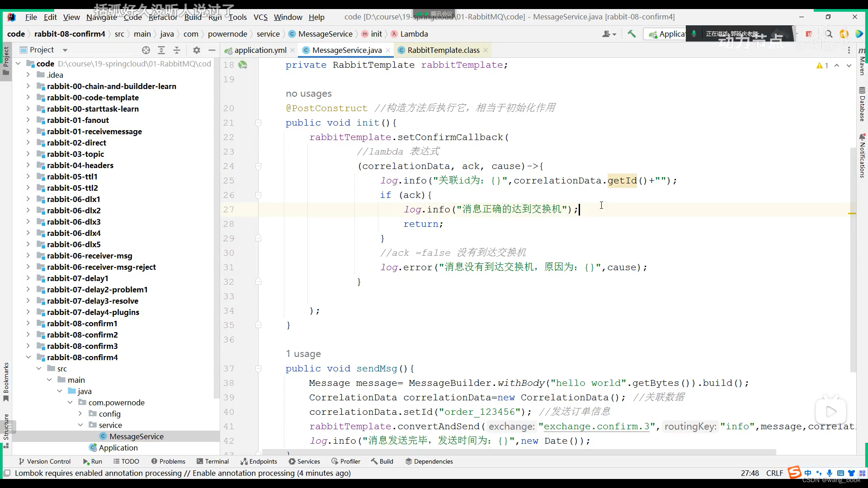Select Application file in project tree
868x488 pixels.
118,448
